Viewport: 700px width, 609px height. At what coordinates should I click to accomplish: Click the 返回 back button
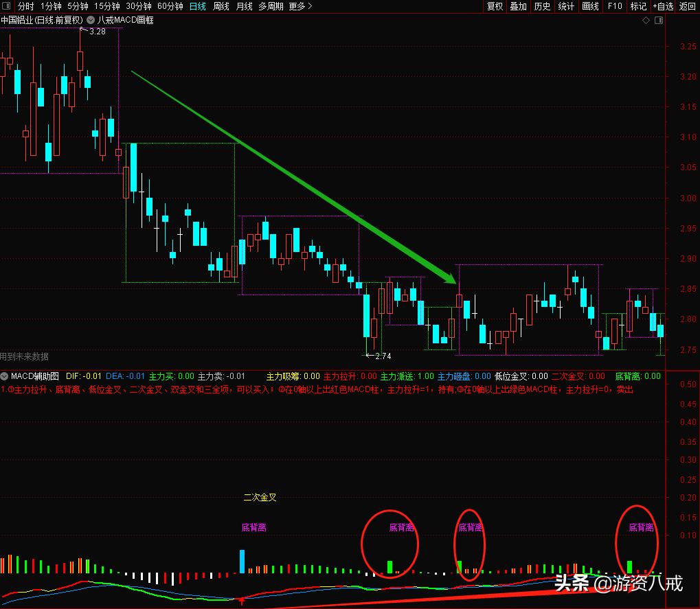click(x=688, y=6)
